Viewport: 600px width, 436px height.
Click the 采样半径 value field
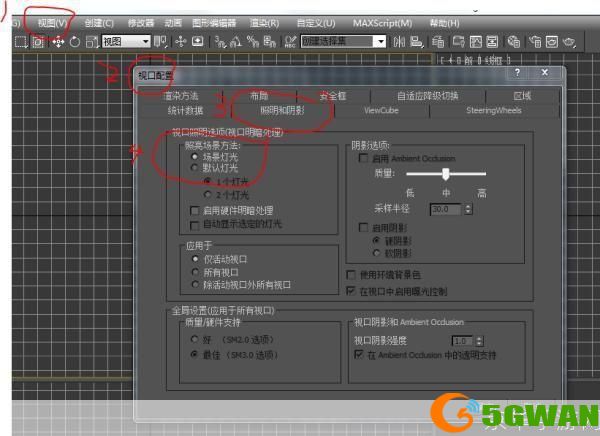point(447,209)
